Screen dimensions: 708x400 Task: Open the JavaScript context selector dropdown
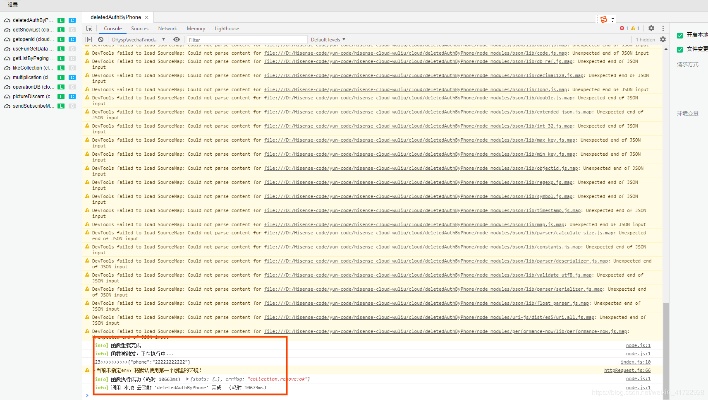(x=138, y=40)
